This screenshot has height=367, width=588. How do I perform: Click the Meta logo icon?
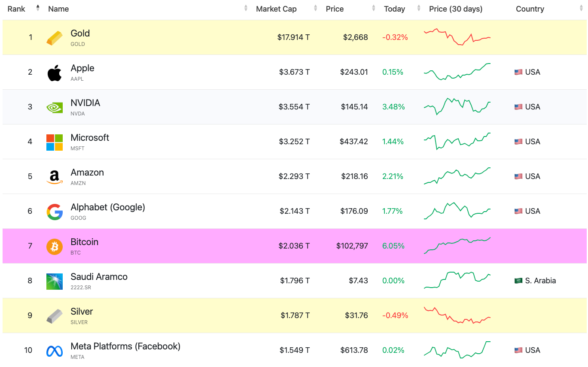(55, 351)
